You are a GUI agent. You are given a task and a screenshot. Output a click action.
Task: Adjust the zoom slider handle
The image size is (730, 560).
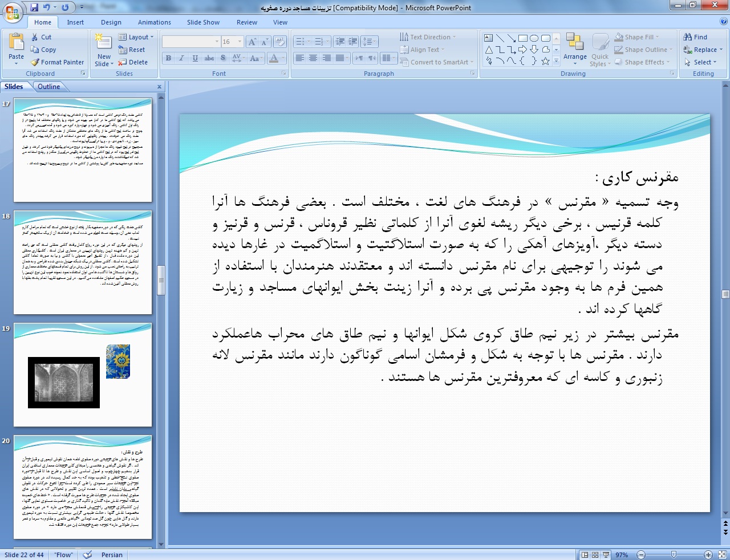pyautogui.click(x=674, y=555)
